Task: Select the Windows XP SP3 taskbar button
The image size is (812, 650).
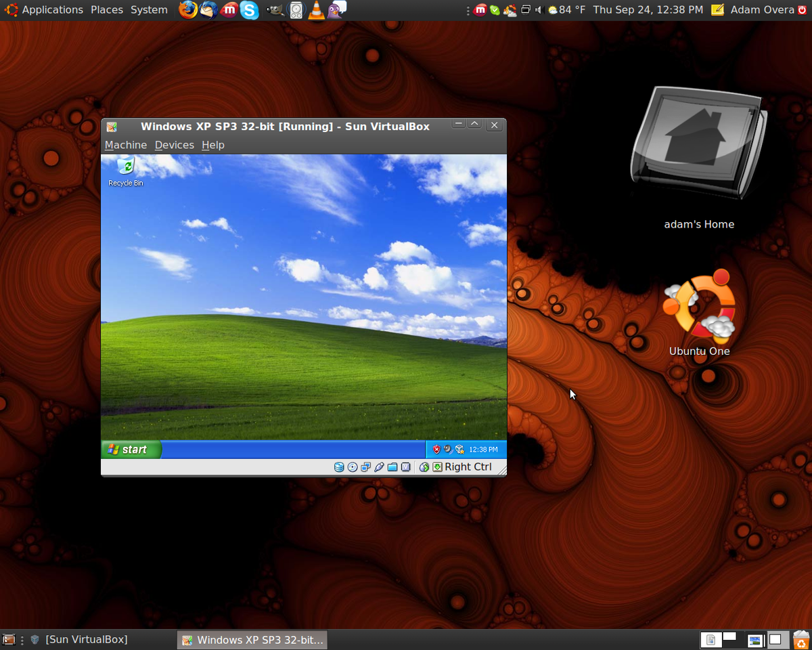Action: [251, 639]
